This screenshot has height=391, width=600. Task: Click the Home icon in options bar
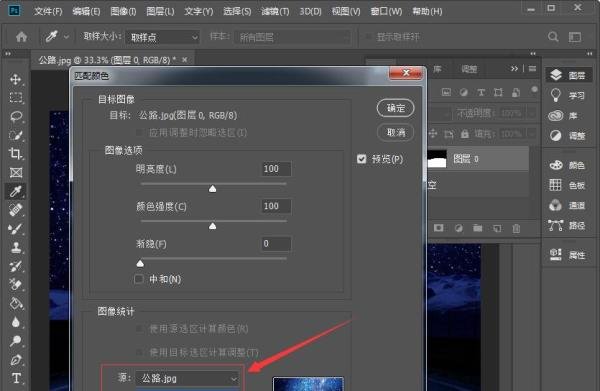tap(21, 37)
